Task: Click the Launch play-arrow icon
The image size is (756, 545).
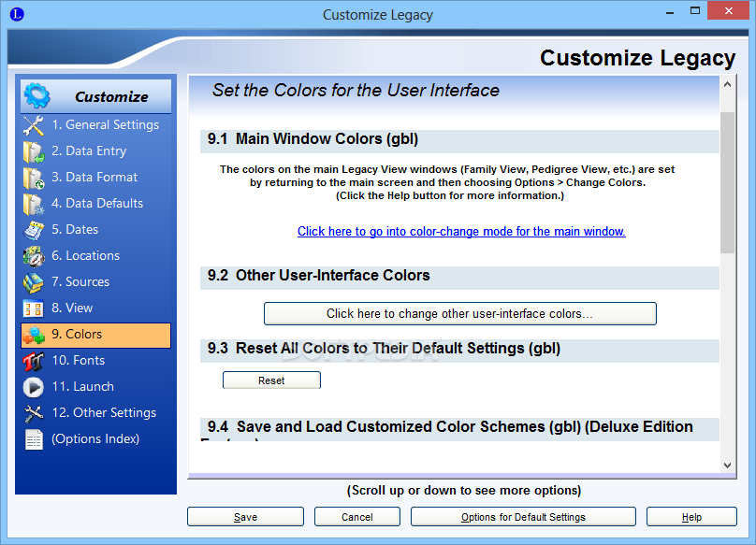Action: (34, 387)
